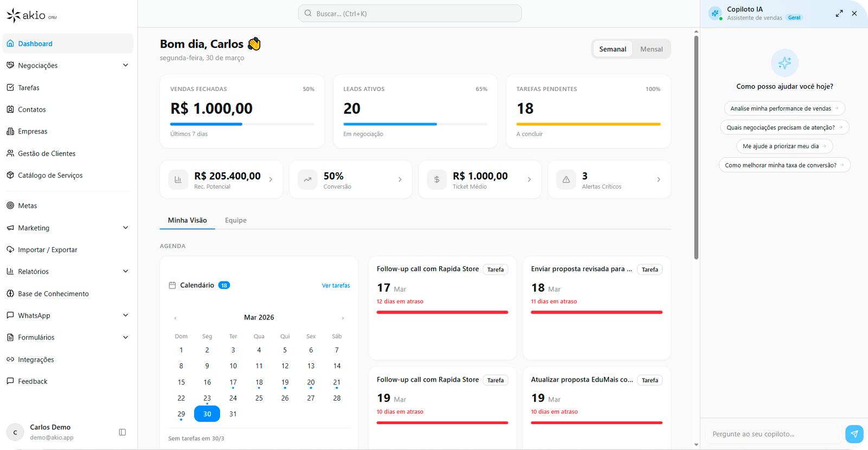The height and width of the screenshot is (450, 868).
Task: Click the Vendas Fechadas progress bar
Action: [242, 124]
